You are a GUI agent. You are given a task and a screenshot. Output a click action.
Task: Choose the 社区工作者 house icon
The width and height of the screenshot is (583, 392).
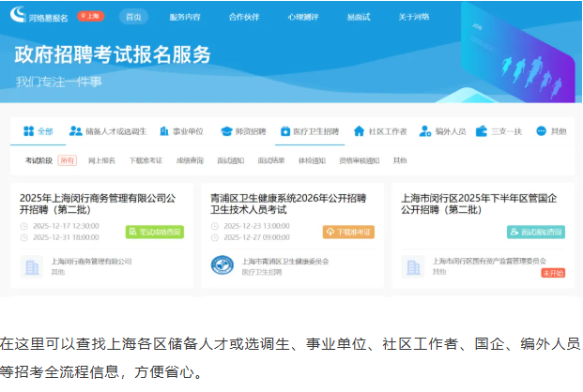pos(358,131)
